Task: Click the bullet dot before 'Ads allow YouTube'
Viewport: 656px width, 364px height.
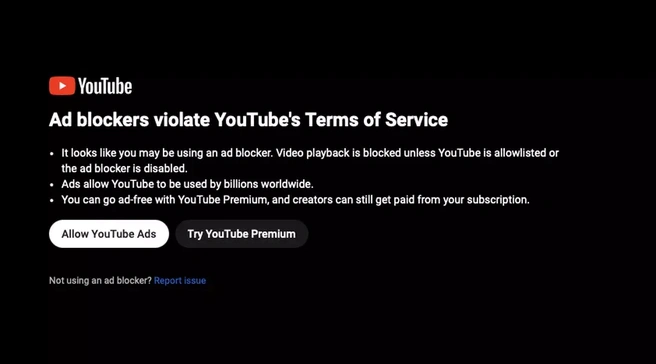Action: [x=52, y=185]
